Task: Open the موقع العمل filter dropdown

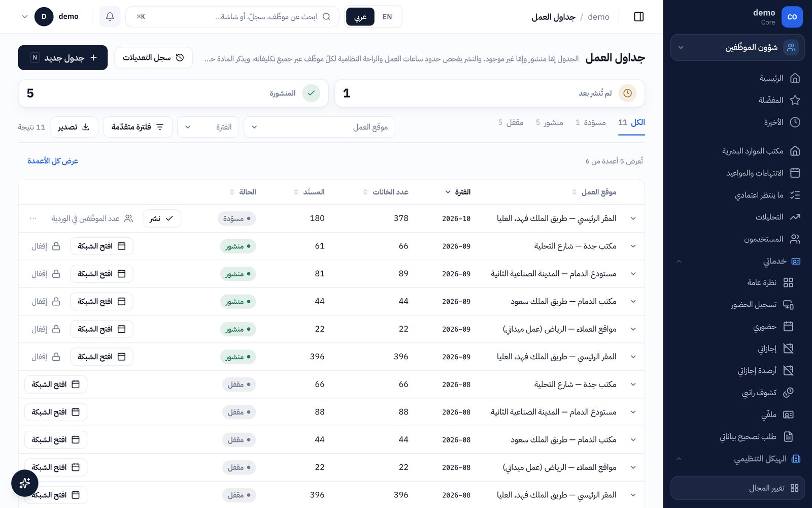Action: [x=319, y=127]
